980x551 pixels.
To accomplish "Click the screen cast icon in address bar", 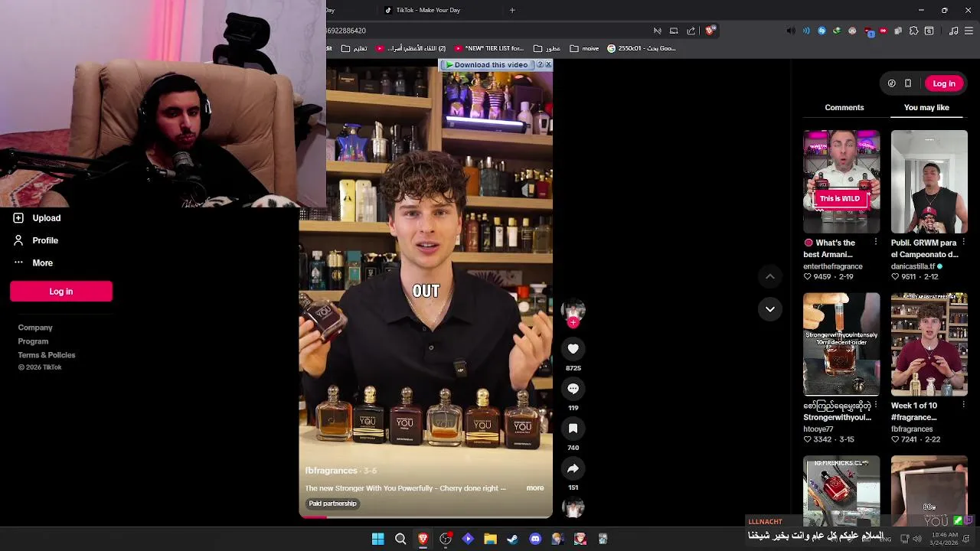I will pyautogui.click(x=674, y=31).
